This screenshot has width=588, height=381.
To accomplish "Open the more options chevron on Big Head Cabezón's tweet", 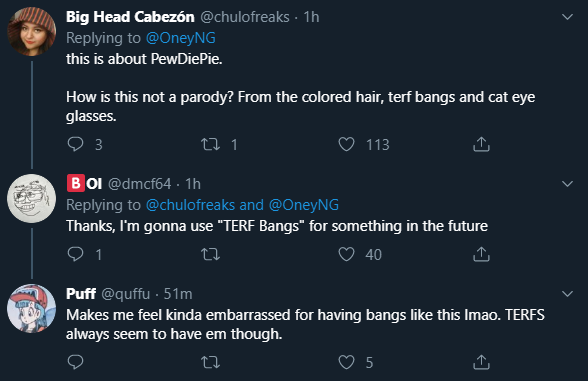I will pos(567,17).
